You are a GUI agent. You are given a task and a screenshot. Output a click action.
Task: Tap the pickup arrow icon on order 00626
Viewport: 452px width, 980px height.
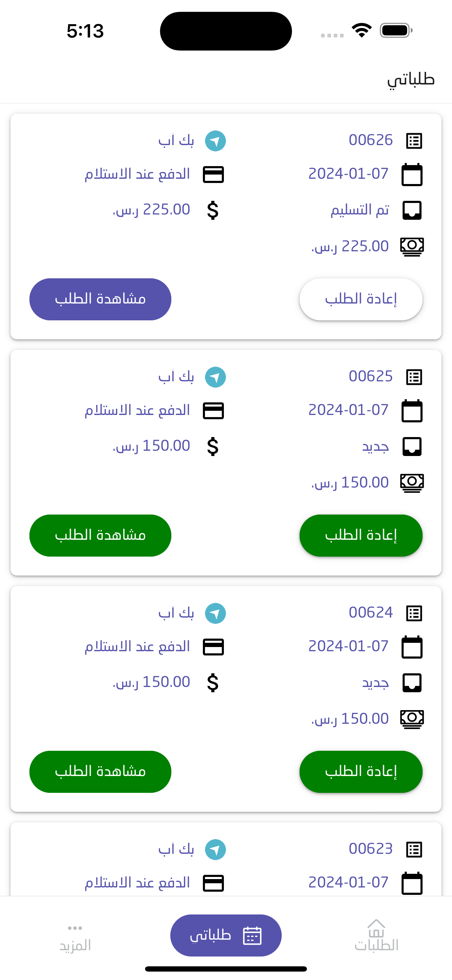pos(215,141)
